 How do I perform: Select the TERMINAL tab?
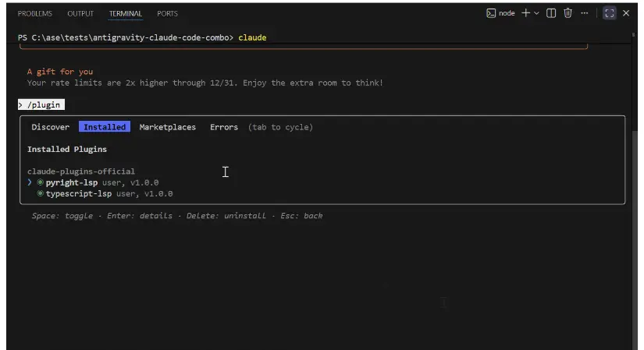pyautogui.click(x=126, y=14)
